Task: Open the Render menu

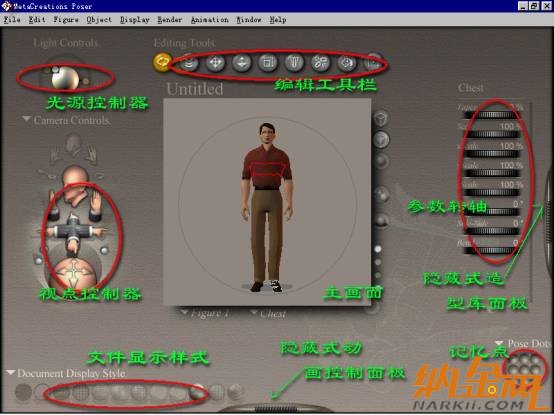Action: 170,20
